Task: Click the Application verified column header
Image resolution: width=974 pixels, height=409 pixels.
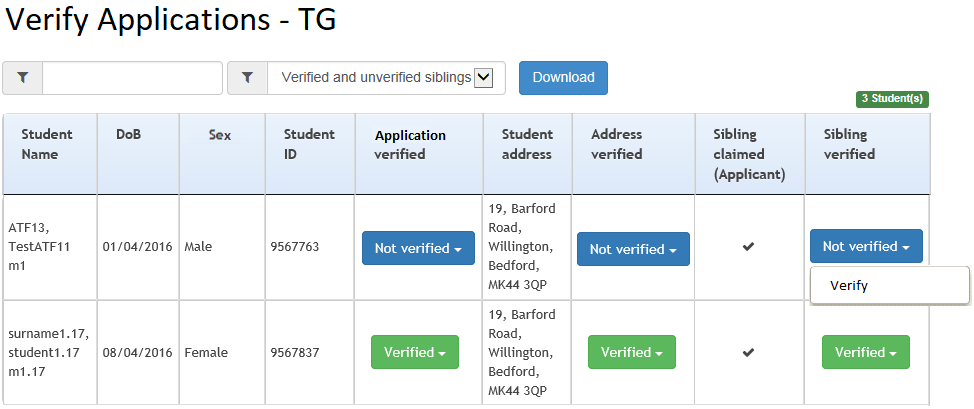Action: pyautogui.click(x=410, y=144)
